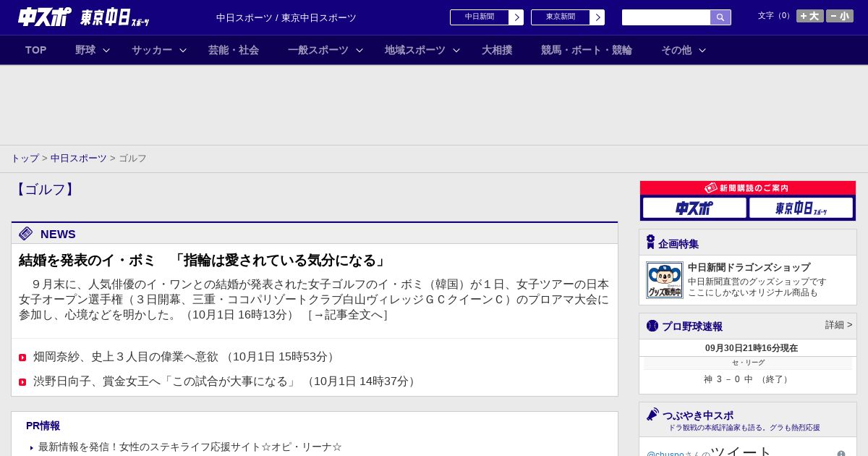
Task: Click the プロ野球速報 baseball icon
Action: click(652, 326)
